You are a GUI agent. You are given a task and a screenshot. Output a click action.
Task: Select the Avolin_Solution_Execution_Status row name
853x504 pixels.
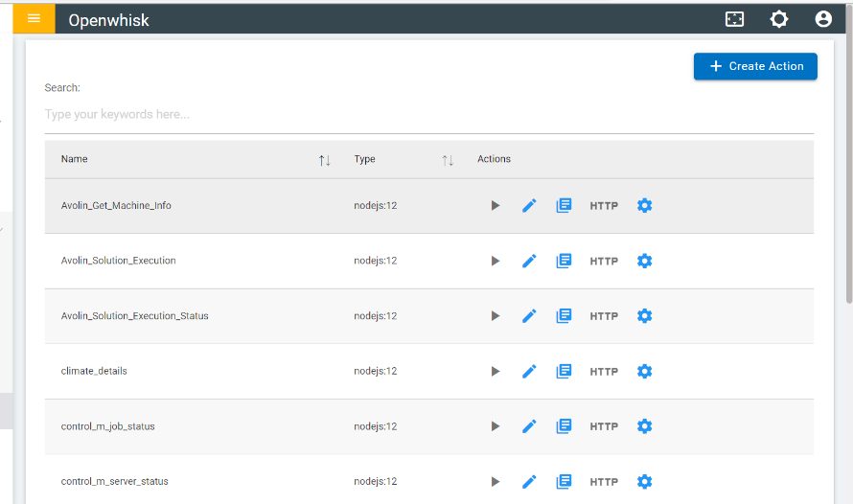pos(135,316)
